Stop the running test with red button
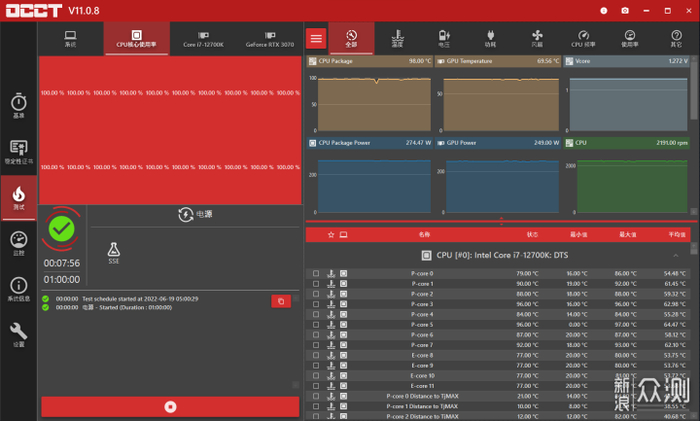700x421 pixels. pyautogui.click(x=170, y=407)
